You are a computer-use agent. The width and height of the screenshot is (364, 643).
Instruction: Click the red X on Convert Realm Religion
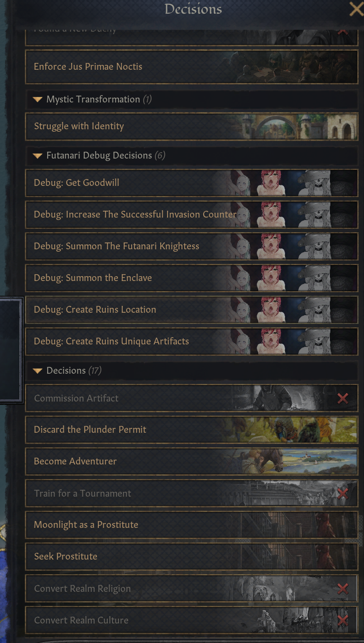tap(343, 588)
